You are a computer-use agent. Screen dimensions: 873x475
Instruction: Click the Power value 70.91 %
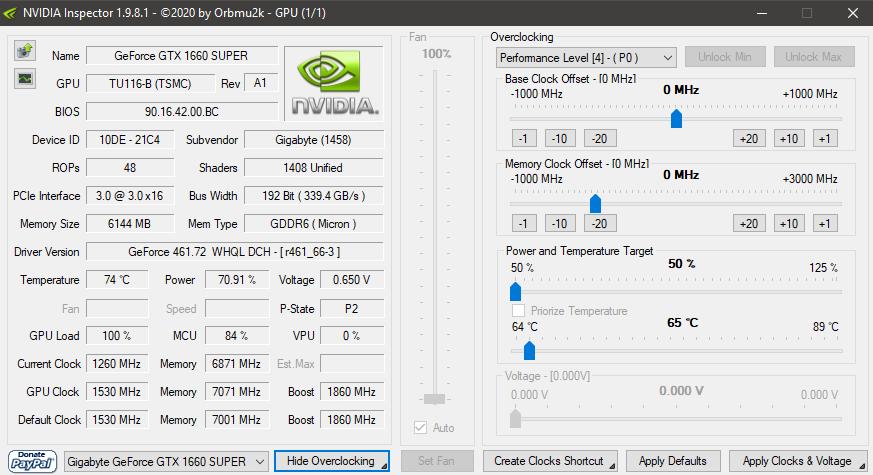coord(237,280)
